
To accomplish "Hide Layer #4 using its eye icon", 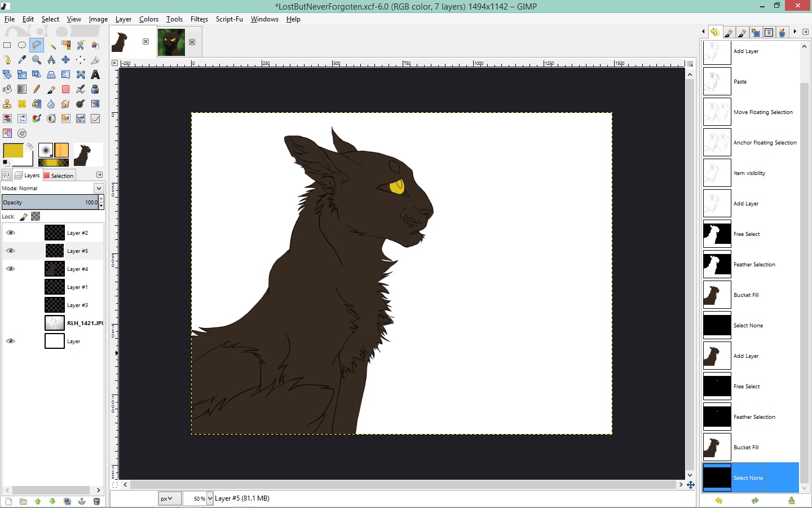I will (10, 269).
